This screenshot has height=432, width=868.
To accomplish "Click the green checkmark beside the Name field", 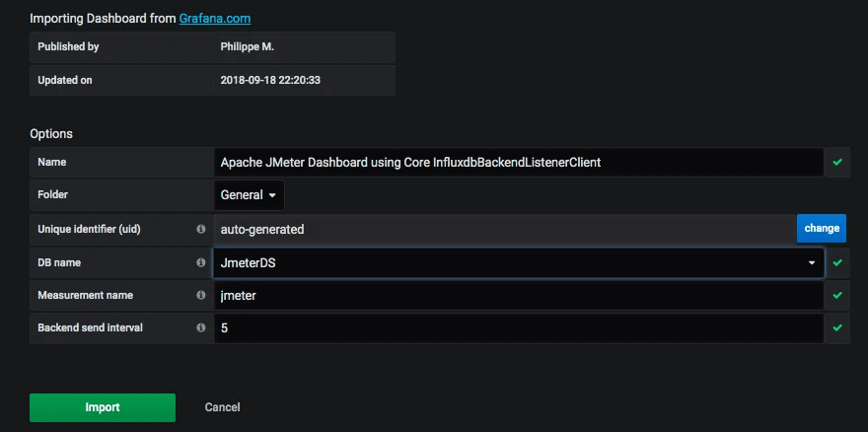I will click(x=837, y=162).
